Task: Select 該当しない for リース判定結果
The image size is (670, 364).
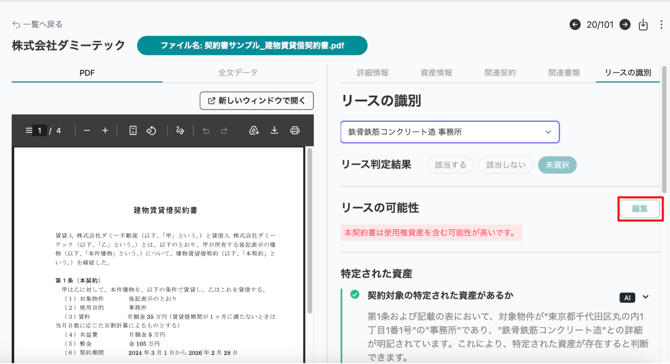Action: [506, 165]
